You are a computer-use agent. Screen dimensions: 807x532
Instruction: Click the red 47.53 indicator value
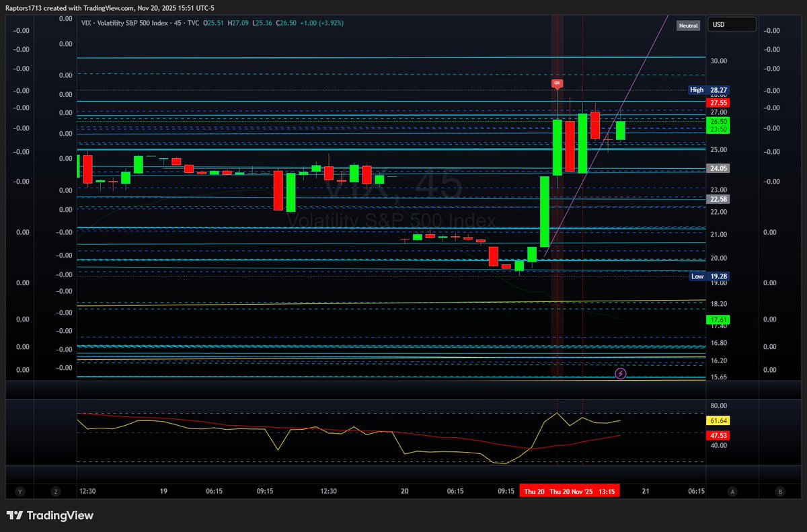[x=719, y=435]
